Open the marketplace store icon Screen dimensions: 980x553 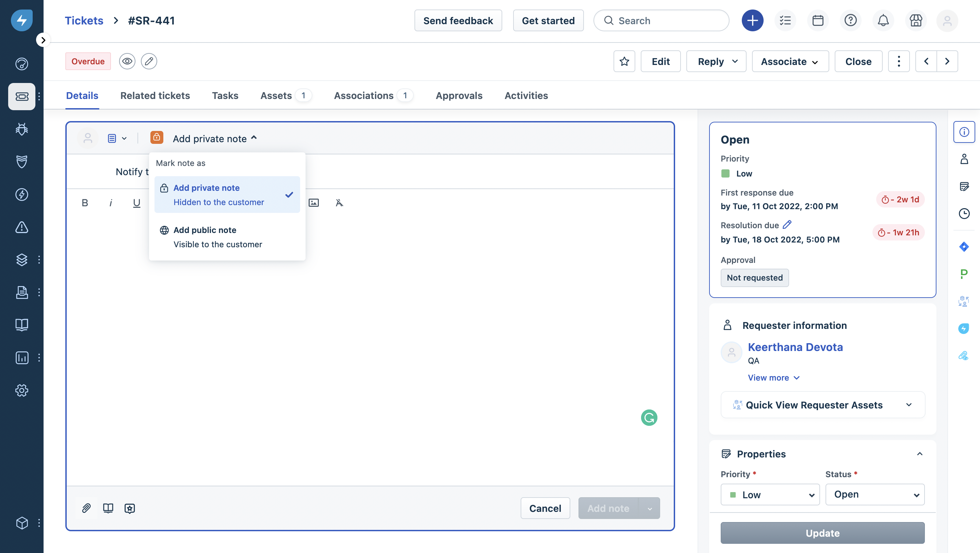point(916,20)
